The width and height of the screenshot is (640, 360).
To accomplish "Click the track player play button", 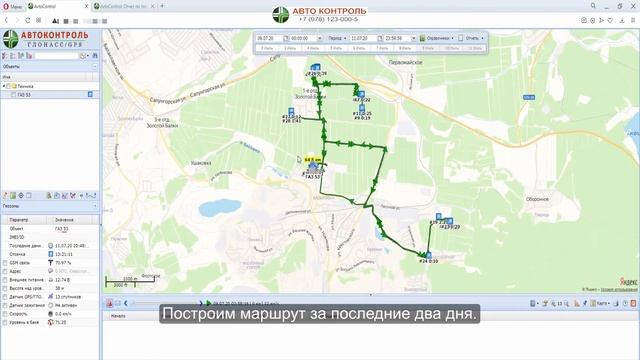I will coord(209,303).
